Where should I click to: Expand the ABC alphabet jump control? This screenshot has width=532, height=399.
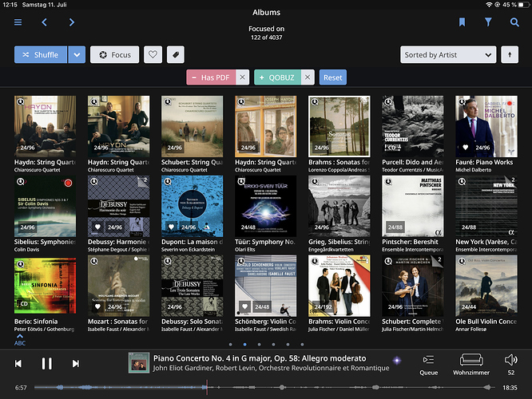20,340
